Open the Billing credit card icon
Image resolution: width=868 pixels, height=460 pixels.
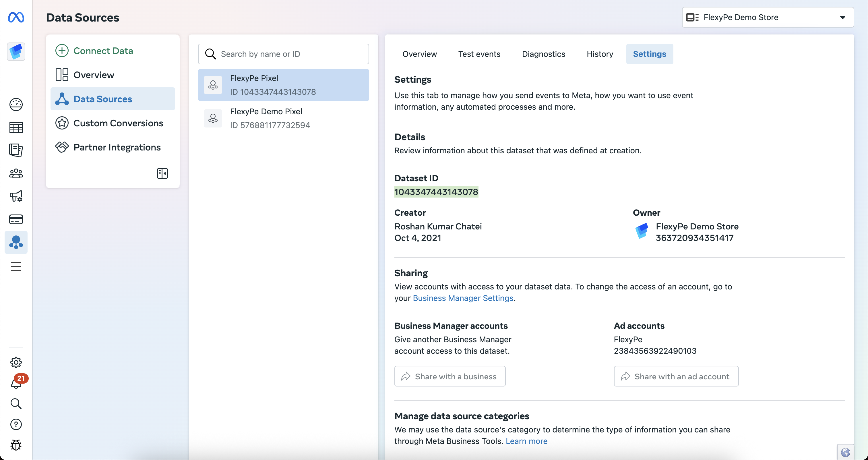click(x=16, y=219)
